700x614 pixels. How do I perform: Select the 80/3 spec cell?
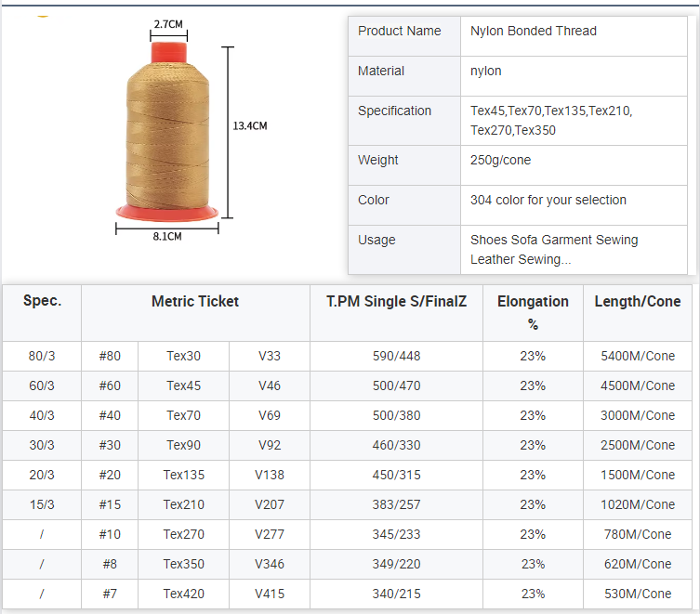42,356
